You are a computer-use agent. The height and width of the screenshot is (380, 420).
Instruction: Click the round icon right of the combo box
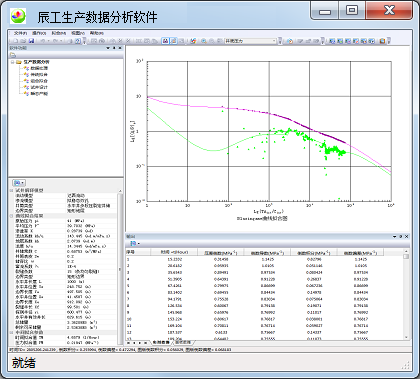point(290,41)
